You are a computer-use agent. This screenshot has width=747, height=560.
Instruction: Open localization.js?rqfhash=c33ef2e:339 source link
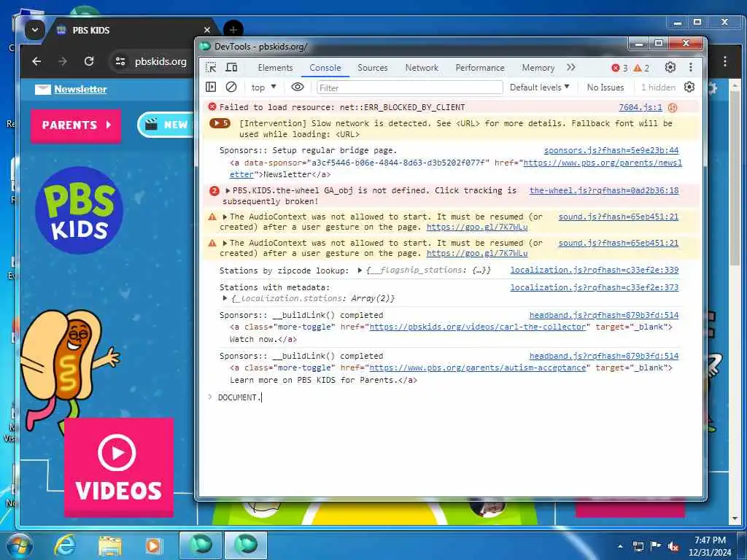595,270
